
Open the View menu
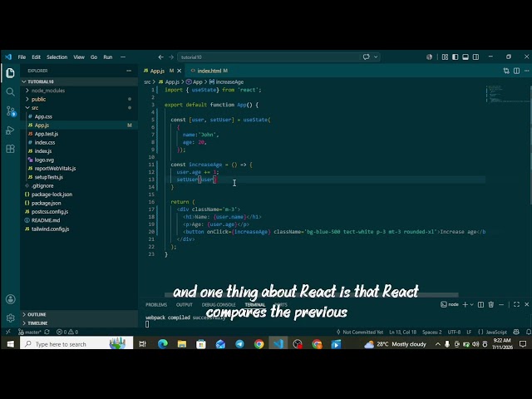pos(79,57)
